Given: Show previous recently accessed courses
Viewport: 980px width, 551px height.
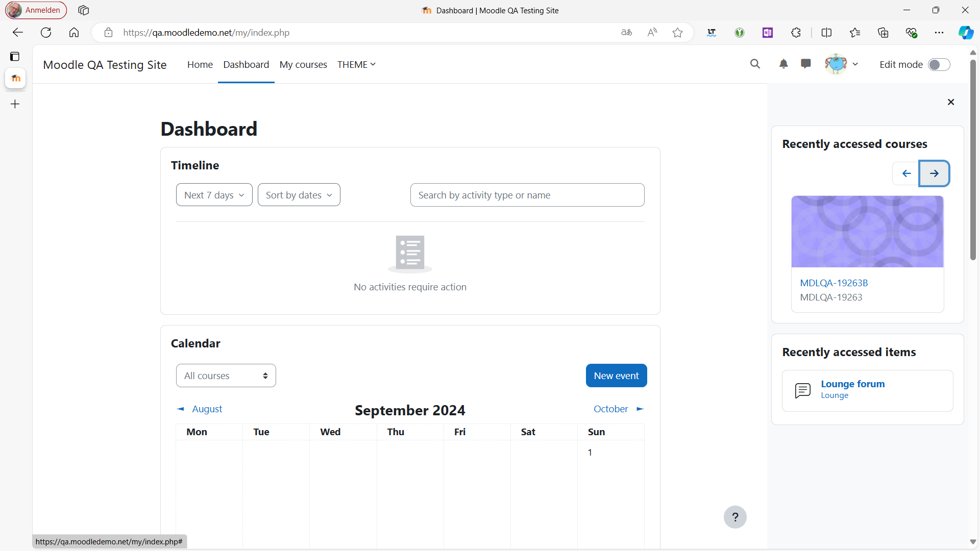Looking at the screenshot, I should click(906, 173).
